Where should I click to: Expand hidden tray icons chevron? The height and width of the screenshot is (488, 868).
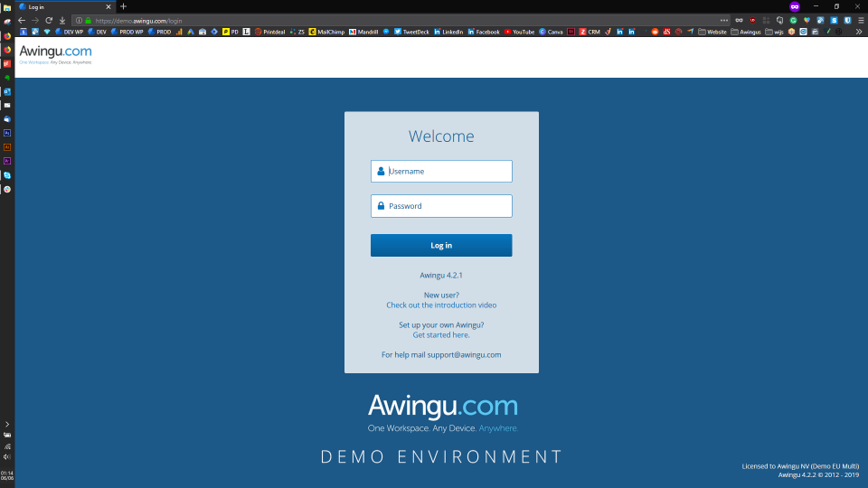tap(7, 425)
